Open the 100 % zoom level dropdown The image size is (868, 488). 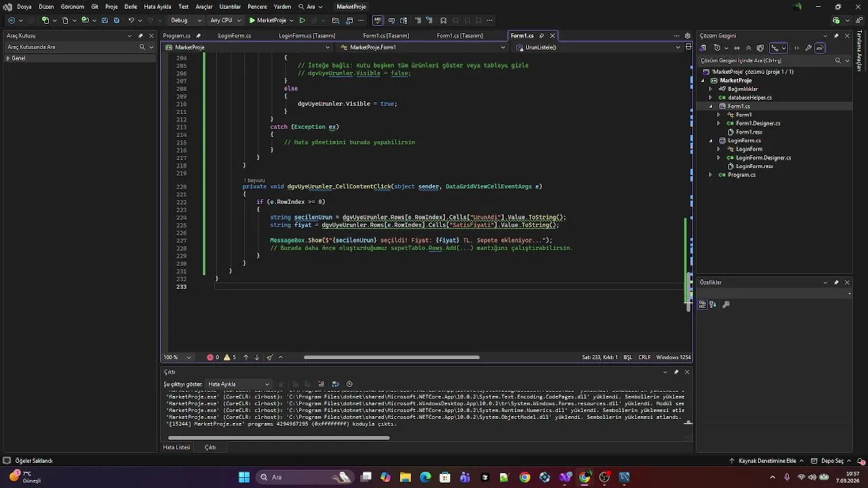[178, 357]
